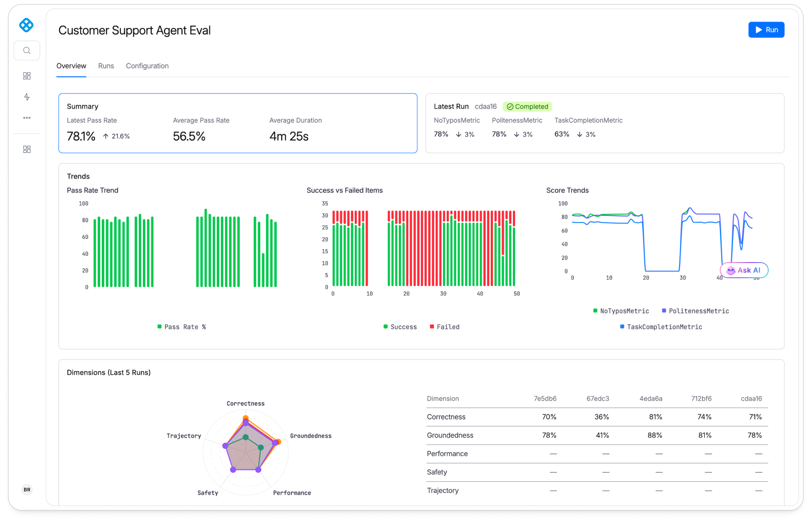Click the Pass Rate Trend chart title

coord(93,190)
